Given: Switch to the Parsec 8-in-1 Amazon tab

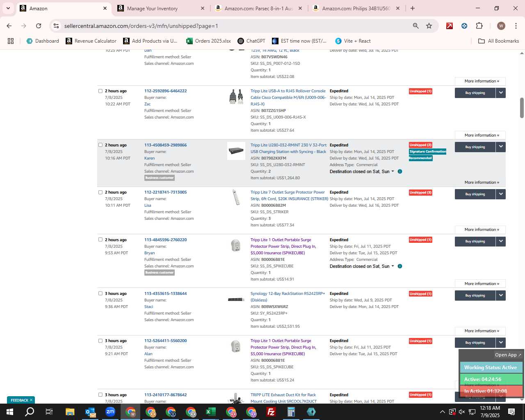Looking at the screenshot, I should [259, 8].
